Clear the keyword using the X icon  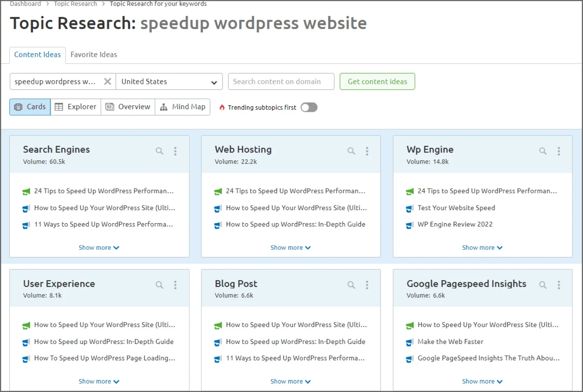coord(107,81)
